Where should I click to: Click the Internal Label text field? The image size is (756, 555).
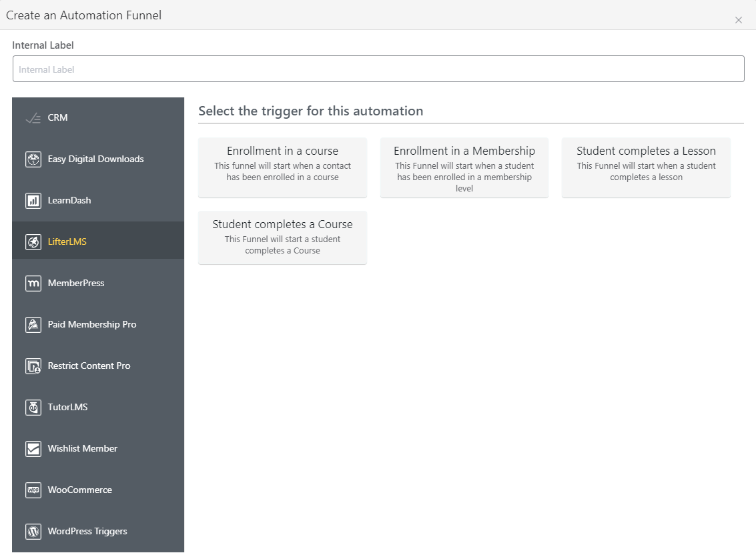[x=378, y=68]
